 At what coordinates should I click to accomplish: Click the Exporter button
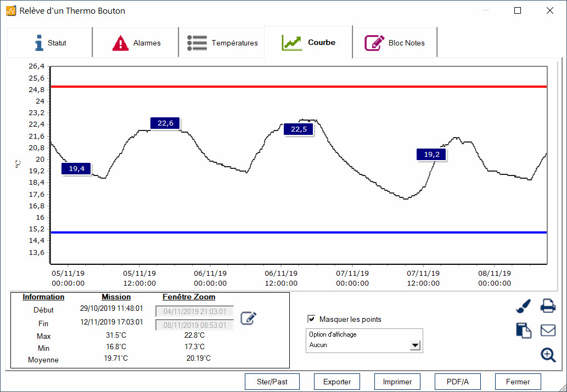tap(337, 382)
